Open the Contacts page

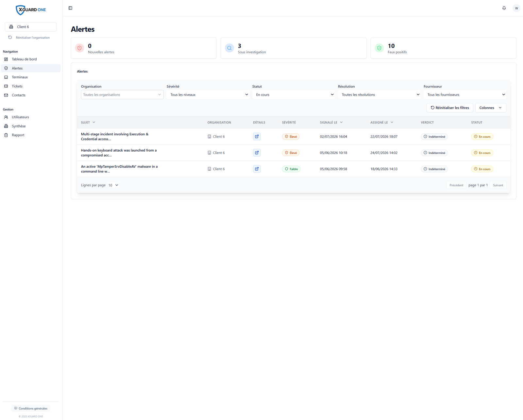31,95
